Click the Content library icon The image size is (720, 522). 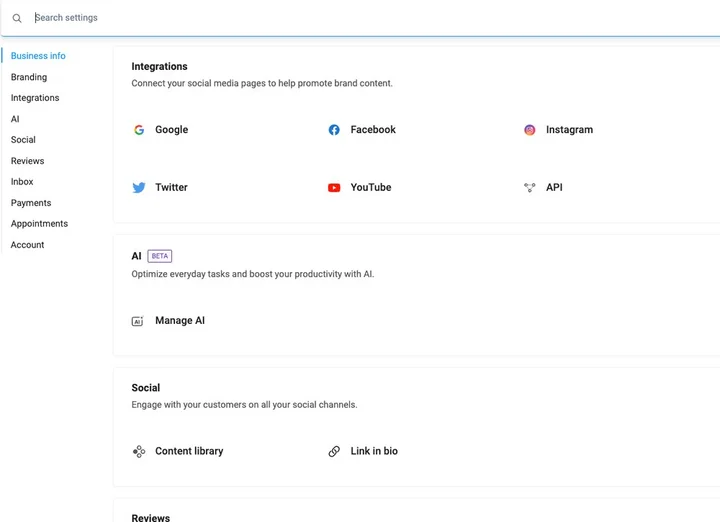pos(139,451)
